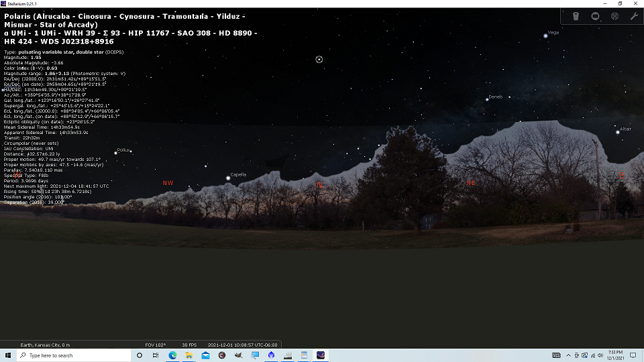Open GIMP from the taskbar
The width and height of the screenshot is (644, 362).
(238, 355)
